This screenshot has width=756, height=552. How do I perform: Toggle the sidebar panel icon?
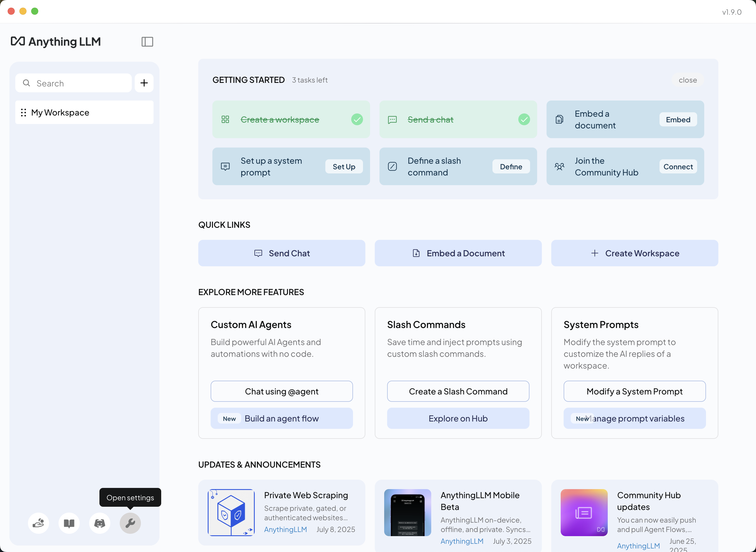coord(147,42)
